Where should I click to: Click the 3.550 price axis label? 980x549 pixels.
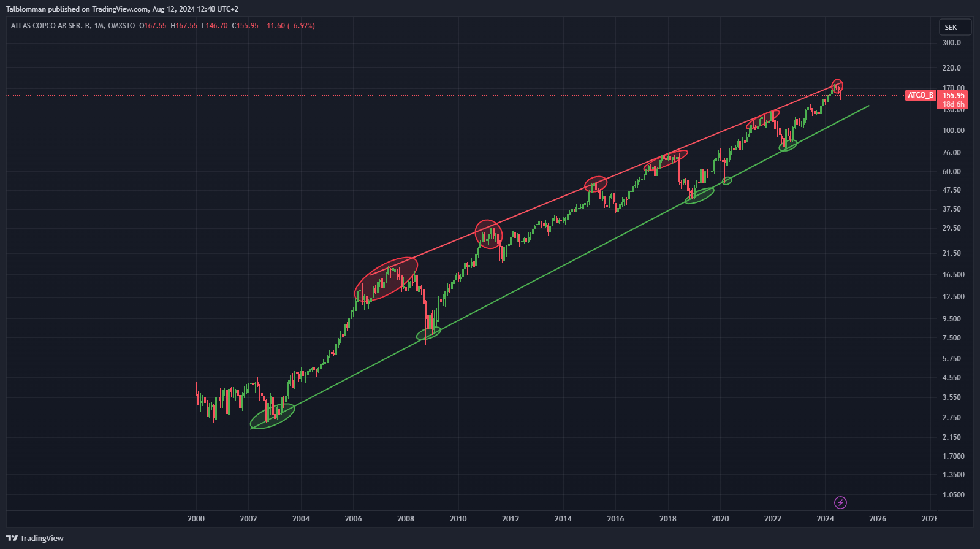click(952, 397)
